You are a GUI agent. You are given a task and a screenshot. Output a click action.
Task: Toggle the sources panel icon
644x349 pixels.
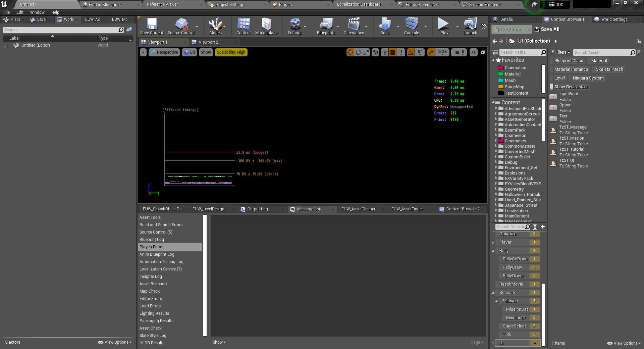[495, 52]
